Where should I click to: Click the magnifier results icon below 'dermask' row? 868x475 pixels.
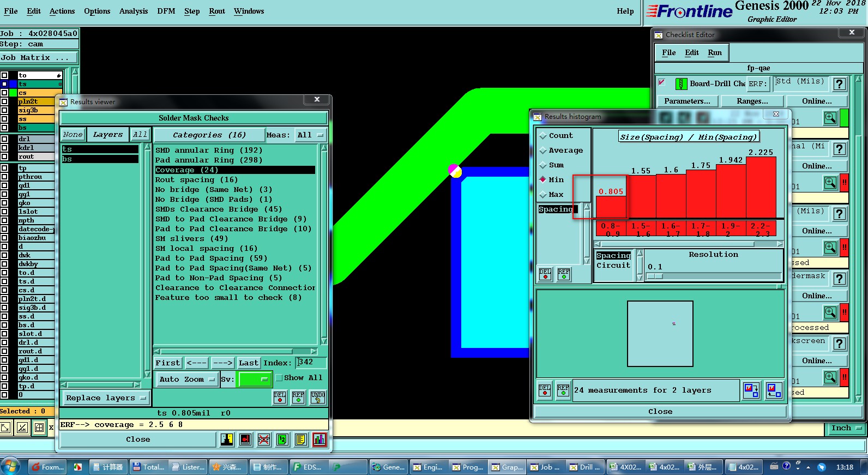click(x=830, y=312)
